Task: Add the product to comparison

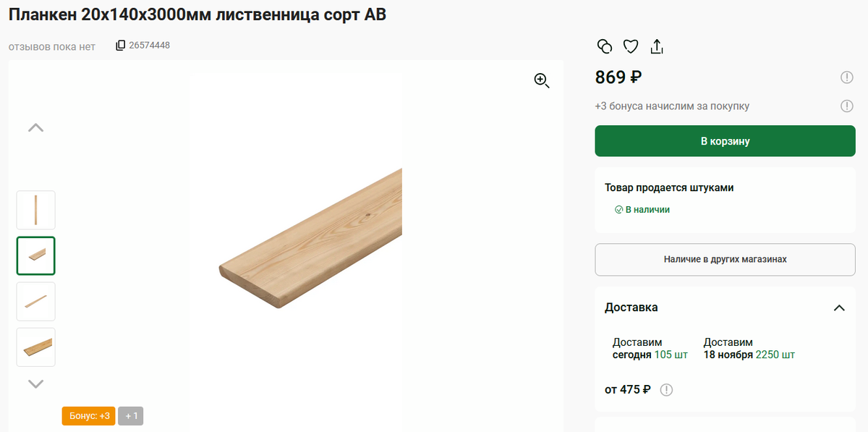Action: tap(605, 46)
